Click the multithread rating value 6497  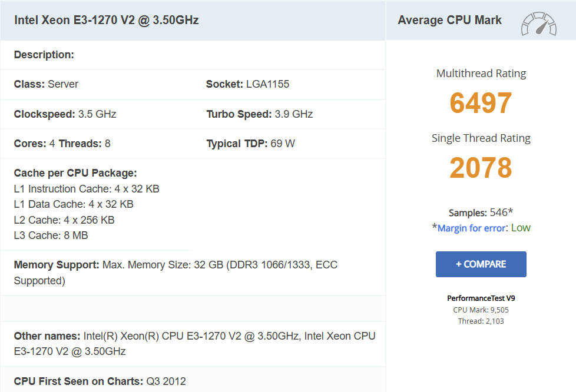coord(481,103)
